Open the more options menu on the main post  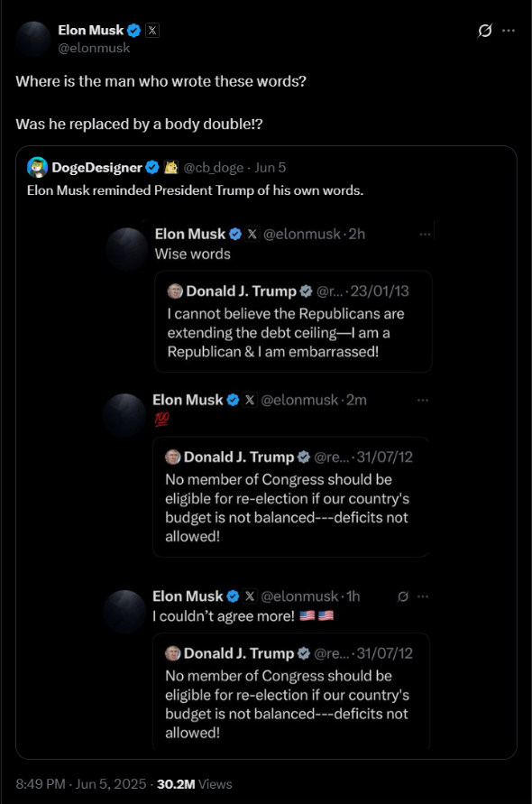coord(507,30)
